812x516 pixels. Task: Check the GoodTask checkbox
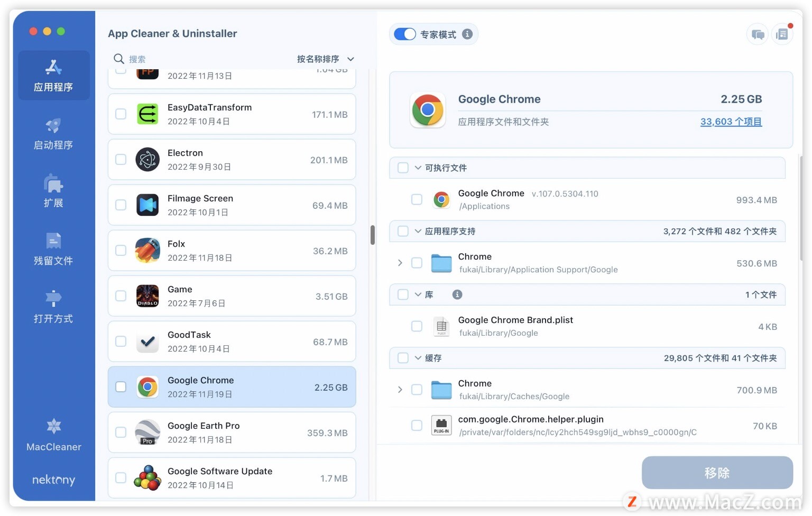[x=121, y=342]
